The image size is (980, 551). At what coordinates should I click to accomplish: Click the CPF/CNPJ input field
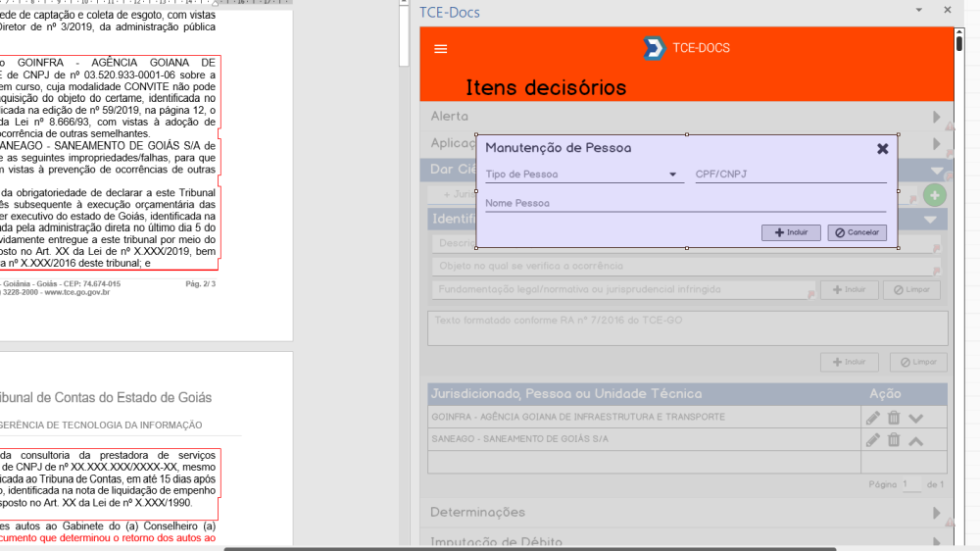790,175
